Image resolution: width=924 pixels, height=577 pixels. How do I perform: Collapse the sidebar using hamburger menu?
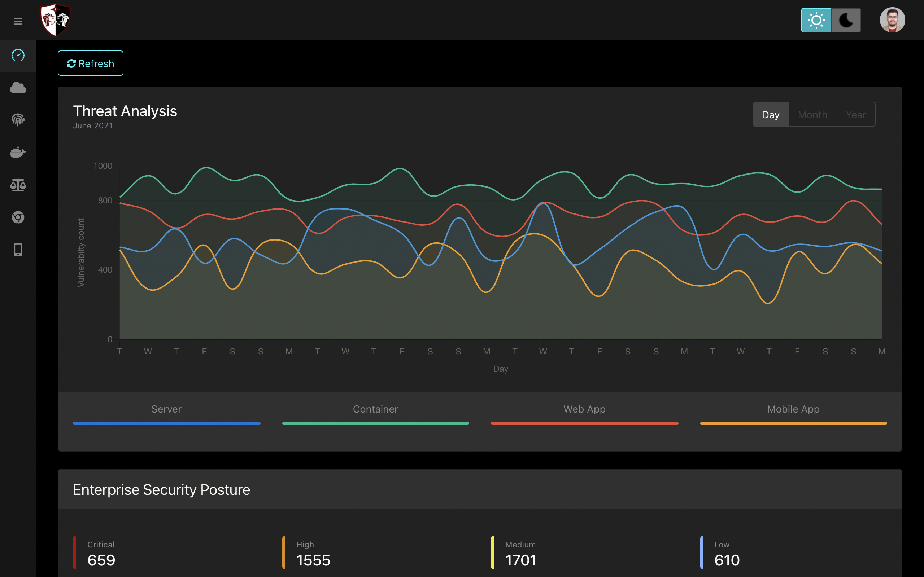point(18,21)
